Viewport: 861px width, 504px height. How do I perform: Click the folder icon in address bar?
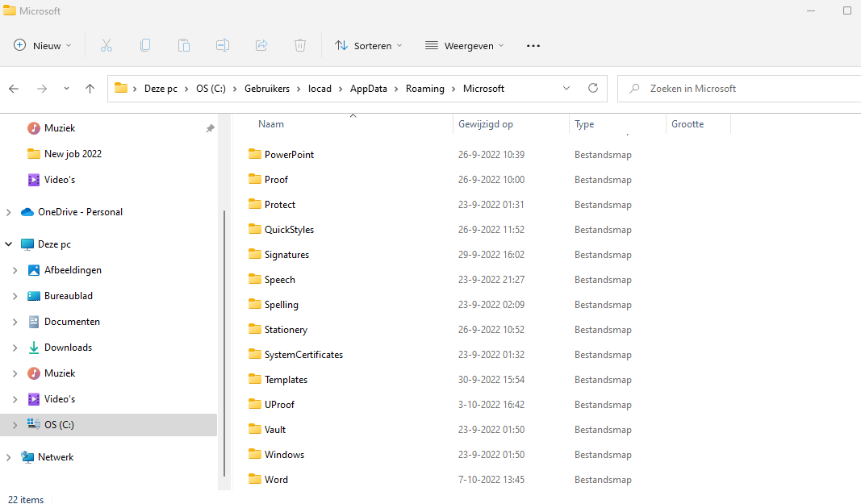121,88
